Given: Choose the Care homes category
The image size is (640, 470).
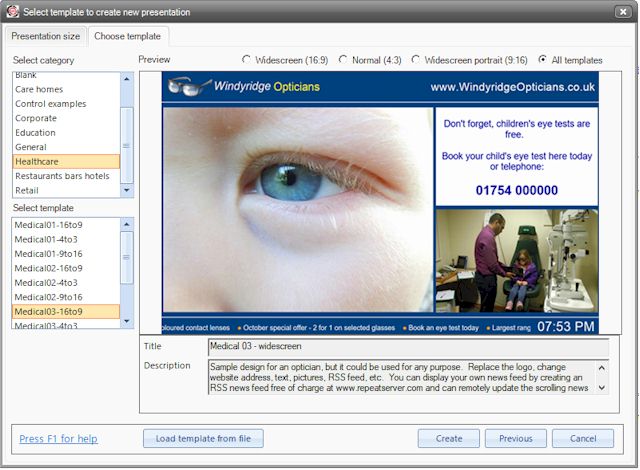Looking at the screenshot, I should tap(66, 89).
